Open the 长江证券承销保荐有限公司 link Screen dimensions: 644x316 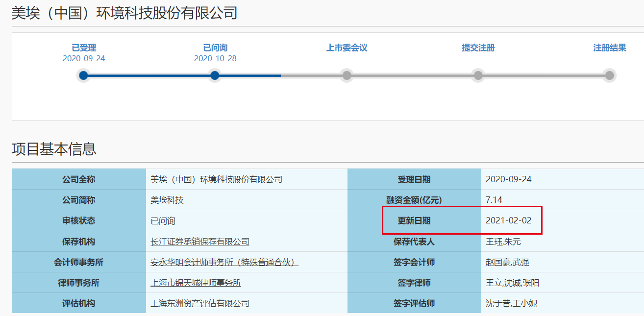pyautogui.click(x=200, y=242)
